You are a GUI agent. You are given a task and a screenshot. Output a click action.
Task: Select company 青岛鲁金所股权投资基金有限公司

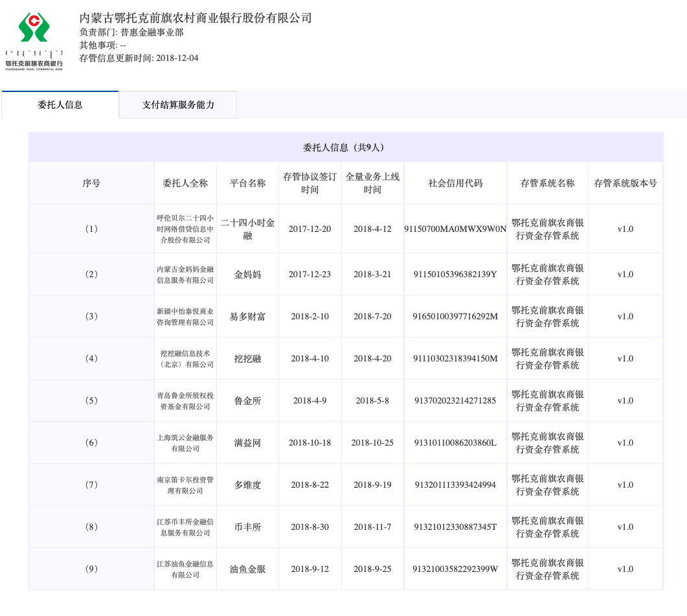(185, 401)
